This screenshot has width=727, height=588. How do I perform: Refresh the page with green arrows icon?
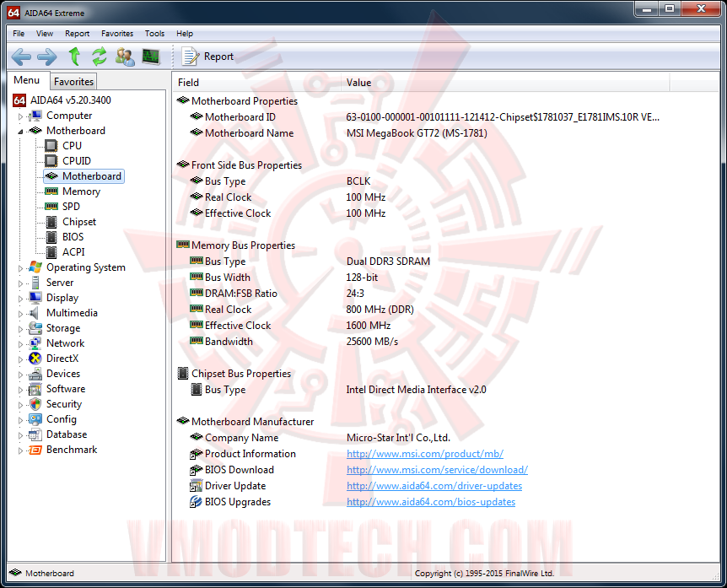[x=99, y=57]
